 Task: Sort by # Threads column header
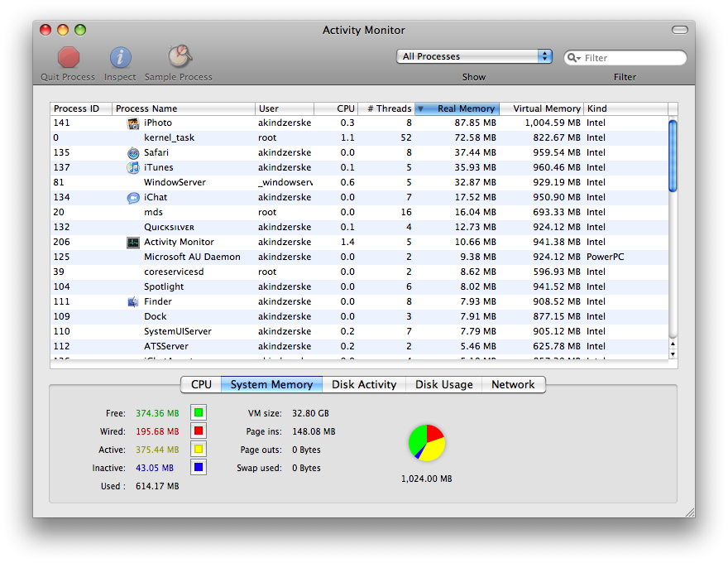(386, 108)
